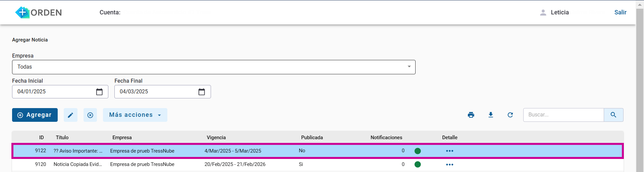
Task: Sort by the Vigencia column header
Action: click(x=216, y=138)
